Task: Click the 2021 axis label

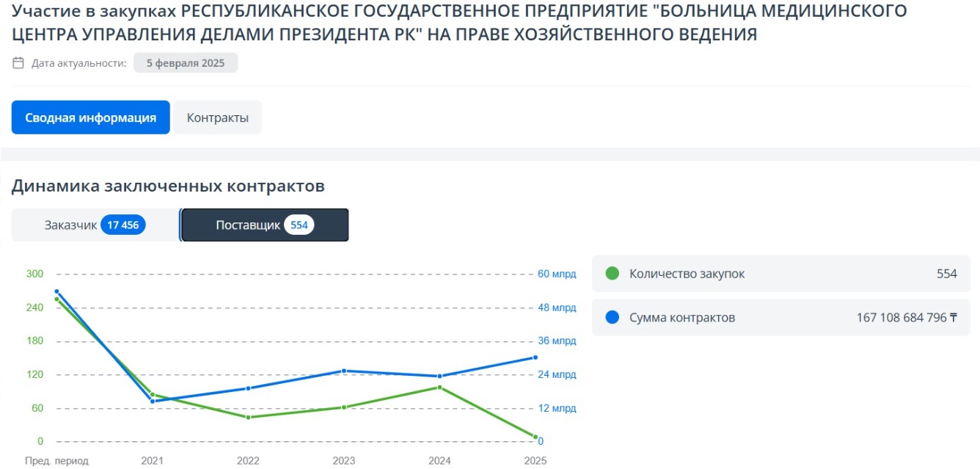Action: pyautogui.click(x=153, y=461)
